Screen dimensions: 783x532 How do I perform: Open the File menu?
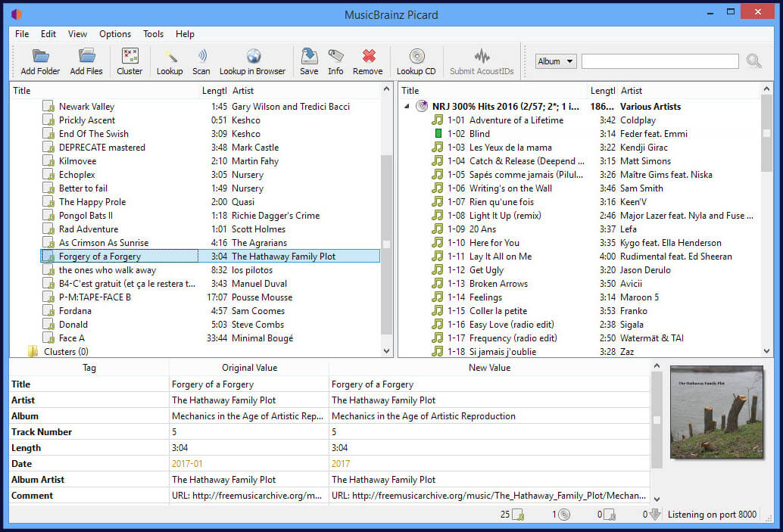click(22, 34)
